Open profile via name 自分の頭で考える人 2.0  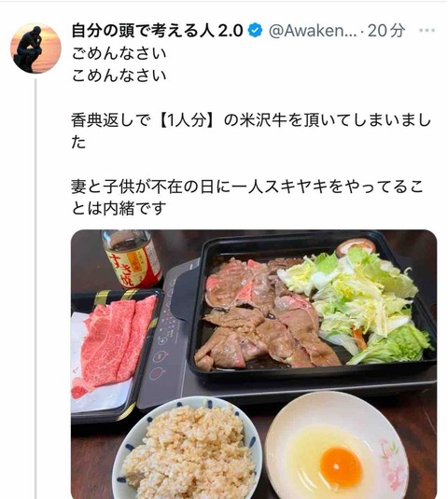157,31
